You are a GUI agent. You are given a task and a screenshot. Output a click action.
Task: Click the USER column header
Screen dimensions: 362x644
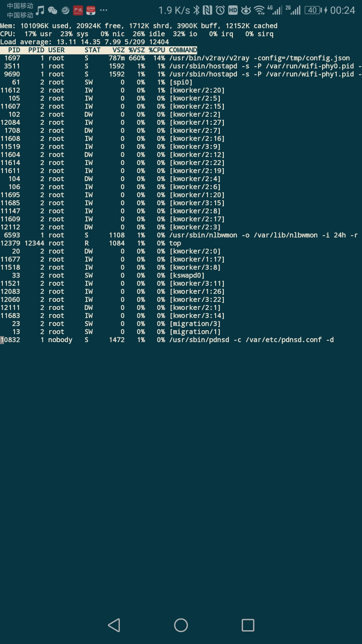coord(56,50)
